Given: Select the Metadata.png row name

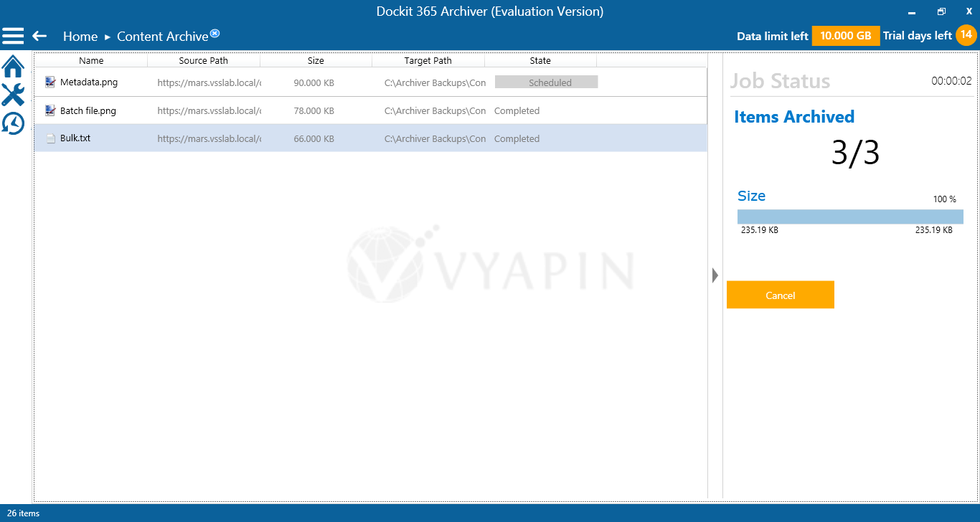Looking at the screenshot, I should (x=89, y=82).
